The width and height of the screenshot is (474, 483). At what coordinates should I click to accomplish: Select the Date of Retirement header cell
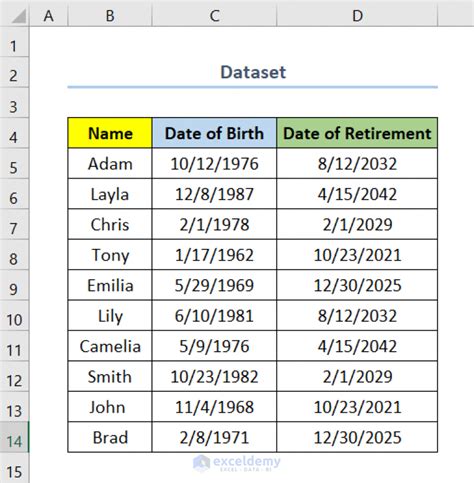[357, 133]
